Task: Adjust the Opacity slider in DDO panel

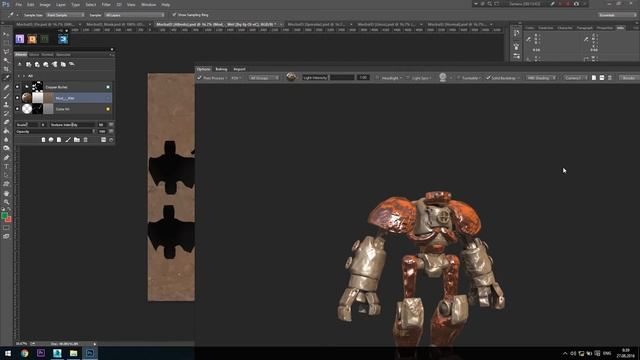Action: [55, 131]
